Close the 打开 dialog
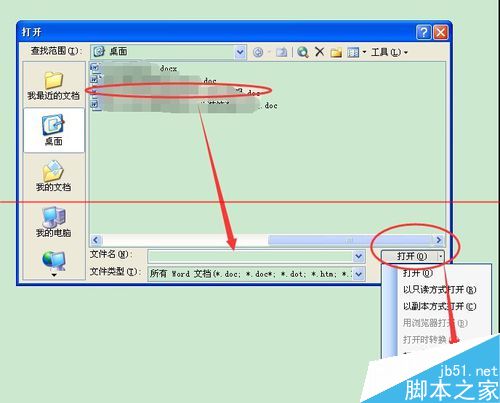 pos(441,32)
